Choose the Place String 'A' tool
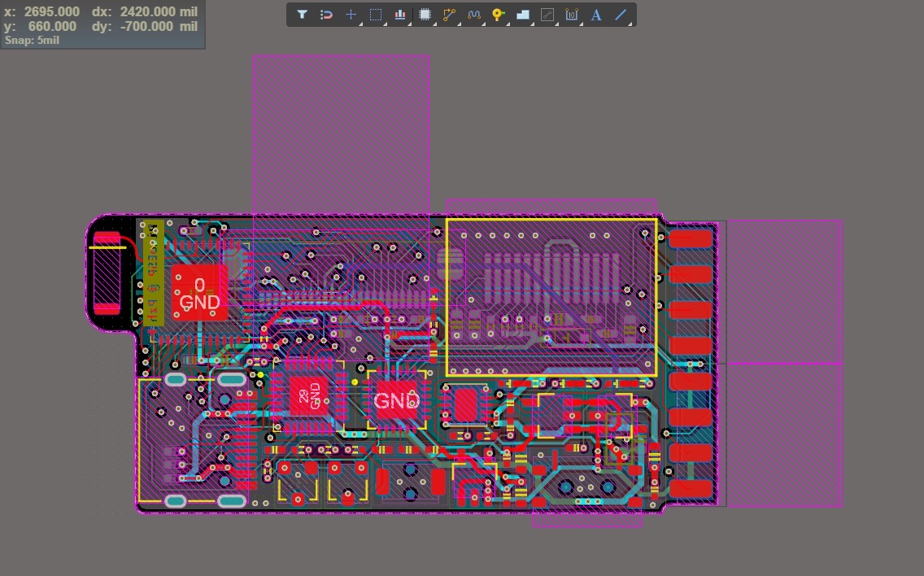 [596, 15]
